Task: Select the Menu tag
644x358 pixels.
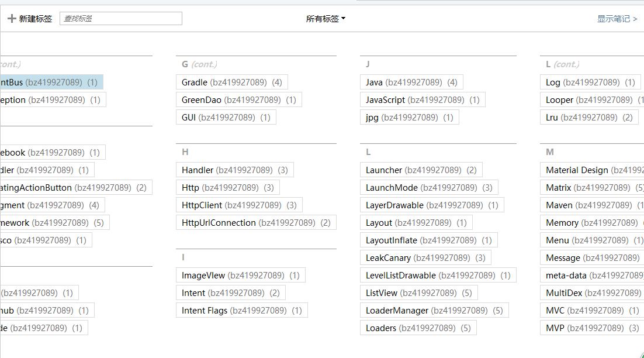Action: coord(592,240)
